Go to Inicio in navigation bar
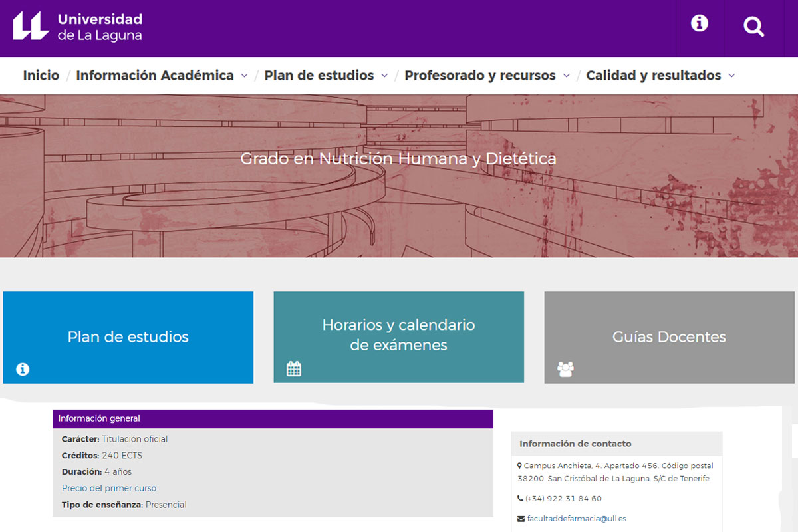This screenshot has height=532, width=798. (x=41, y=76)
